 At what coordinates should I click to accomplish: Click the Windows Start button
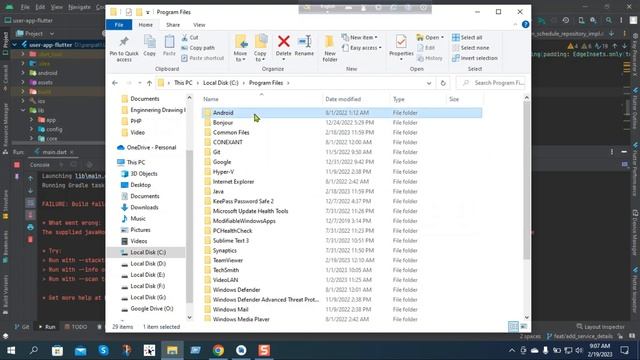tap(11, 350)
